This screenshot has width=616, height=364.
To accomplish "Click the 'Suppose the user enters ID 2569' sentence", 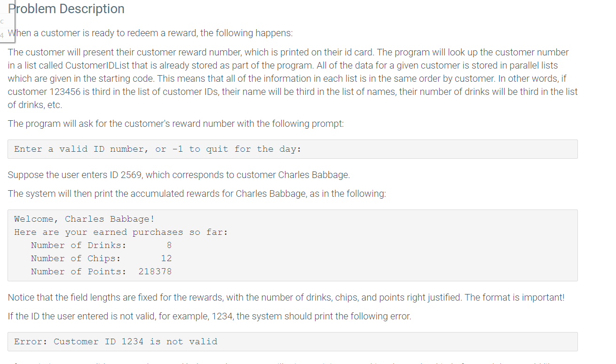I will coord(179,175).
